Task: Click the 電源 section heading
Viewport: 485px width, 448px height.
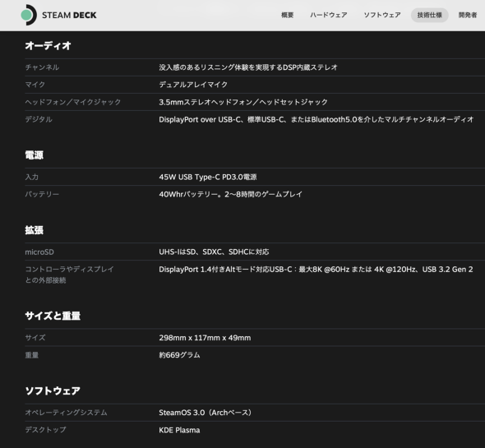Action: point(34,155)
